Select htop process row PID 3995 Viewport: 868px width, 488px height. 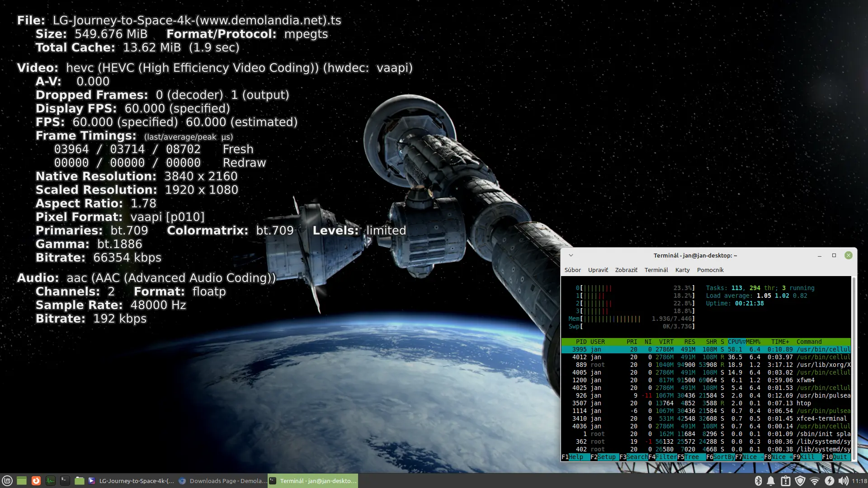click(x=706, y=349)
